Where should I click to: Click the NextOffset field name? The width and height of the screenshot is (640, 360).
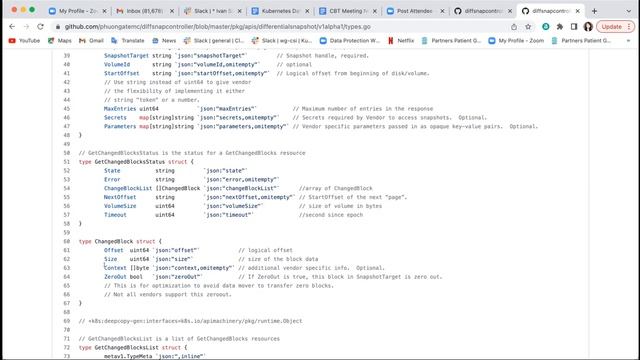point(120,197)
